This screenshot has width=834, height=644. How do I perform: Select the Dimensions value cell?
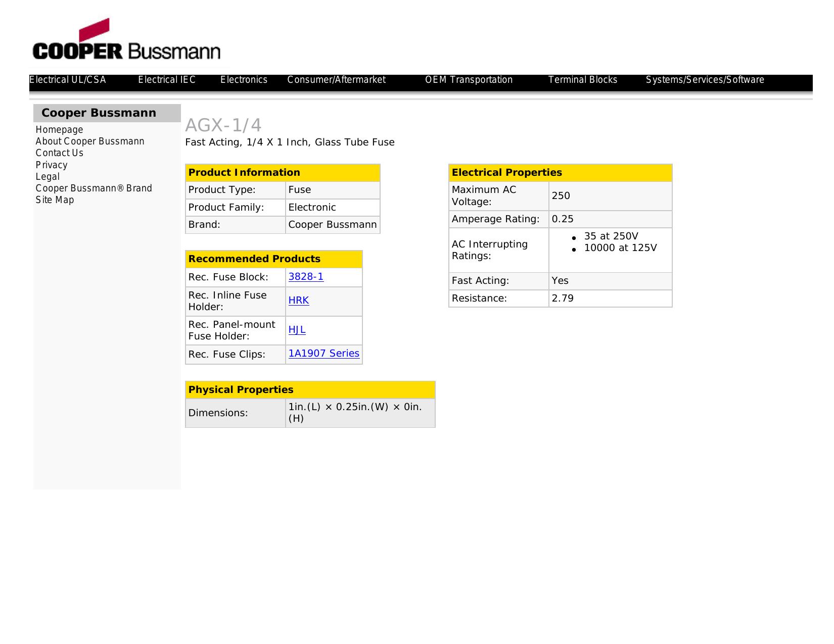(360, 413)
